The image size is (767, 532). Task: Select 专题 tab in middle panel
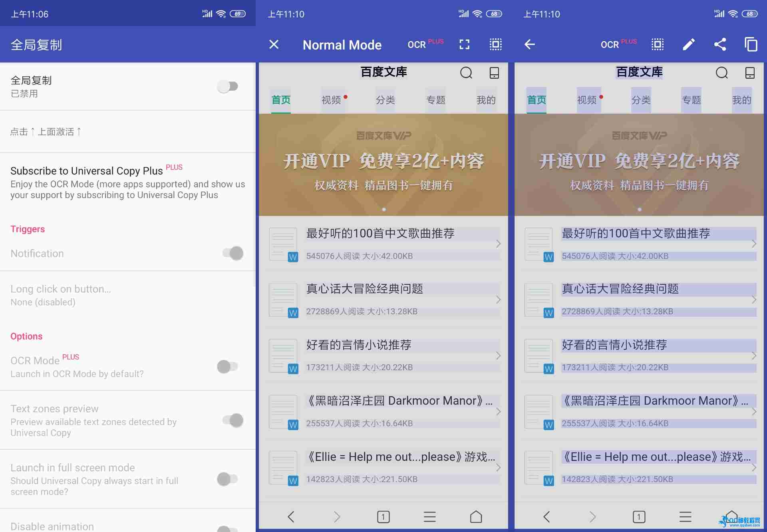436,100
